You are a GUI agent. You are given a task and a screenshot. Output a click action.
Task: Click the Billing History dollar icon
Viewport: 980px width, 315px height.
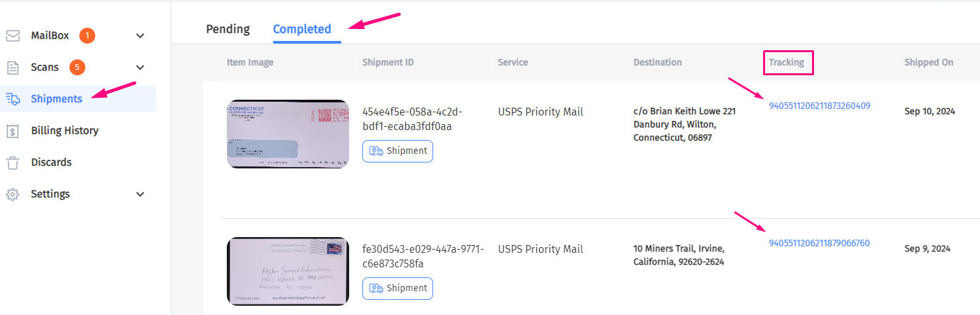click(x=13, y=131)
